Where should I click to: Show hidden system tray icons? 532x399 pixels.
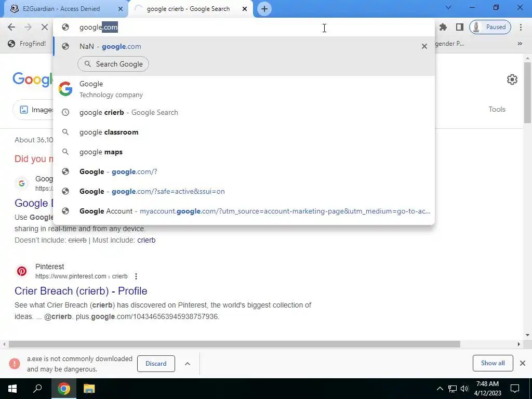(440, 389)
